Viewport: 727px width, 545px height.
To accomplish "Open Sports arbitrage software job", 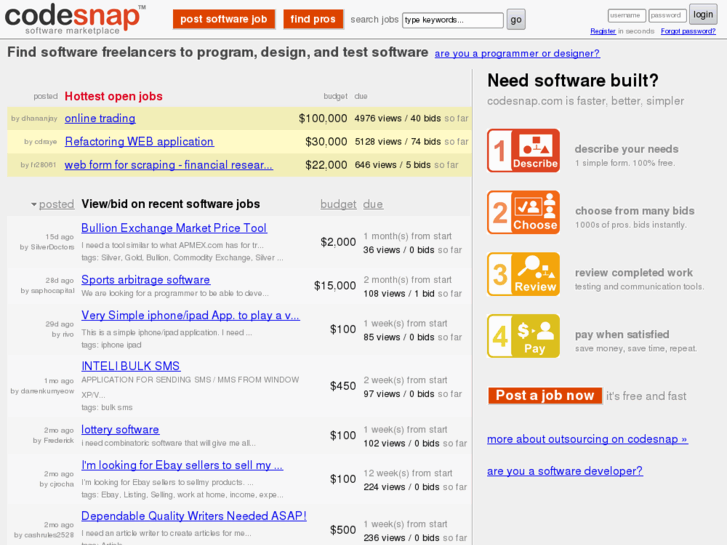I will tap(146, 280).
